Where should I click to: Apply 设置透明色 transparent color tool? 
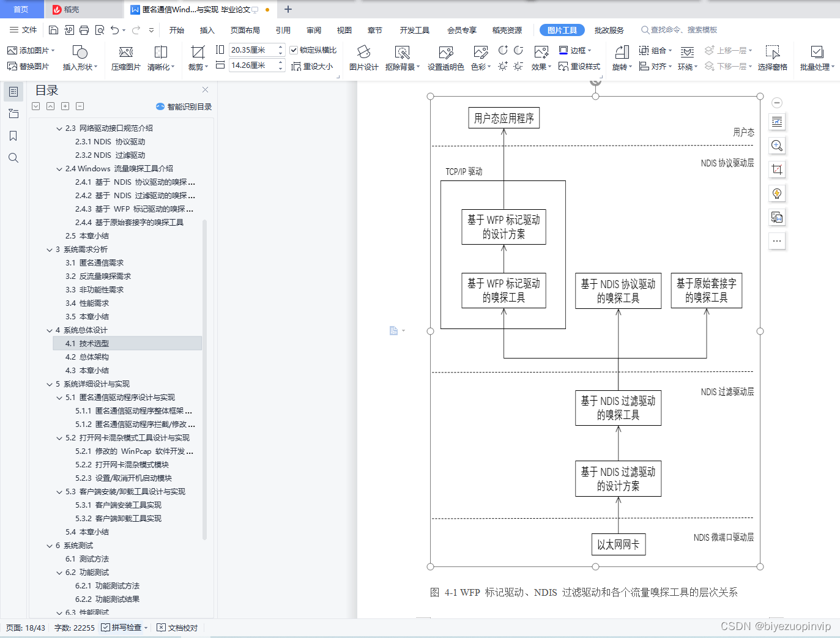coord(444,58)
